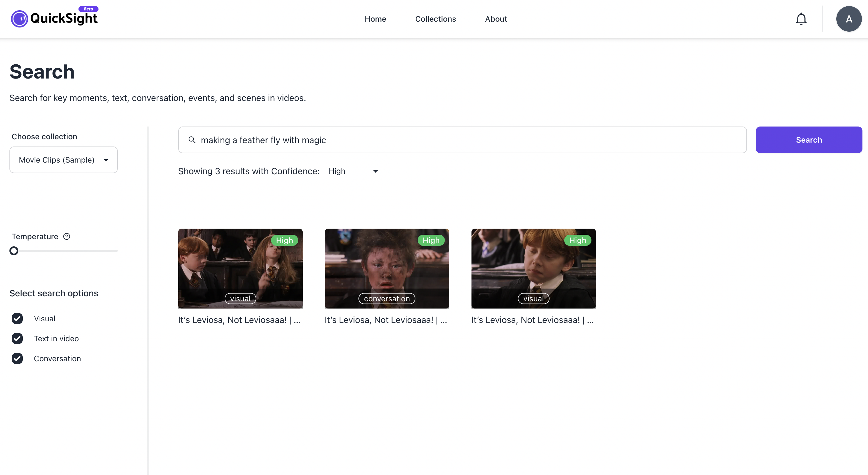This screenshot has width=868, height=475.
Task: Open the user avatar menu
Action: pos(849,19)
